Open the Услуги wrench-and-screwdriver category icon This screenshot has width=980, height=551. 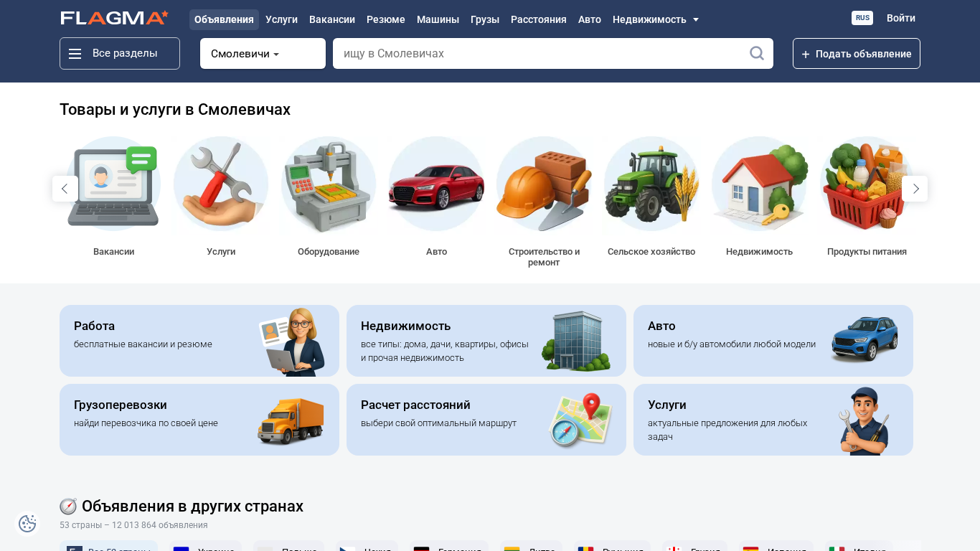pos(221,185)
